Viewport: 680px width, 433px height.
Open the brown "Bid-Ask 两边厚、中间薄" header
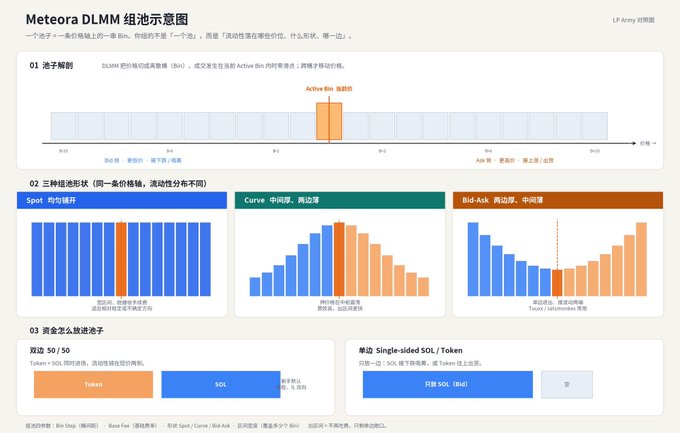click(558, 200)
